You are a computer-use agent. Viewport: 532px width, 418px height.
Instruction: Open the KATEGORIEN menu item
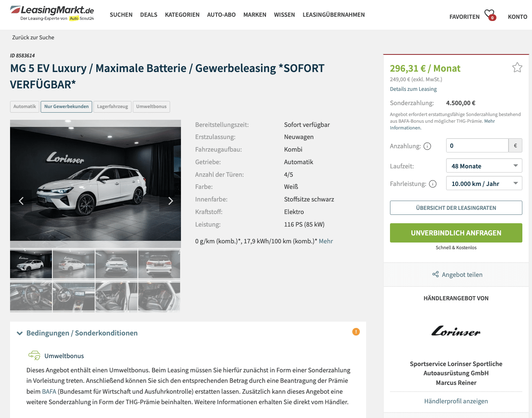[182, 15]
